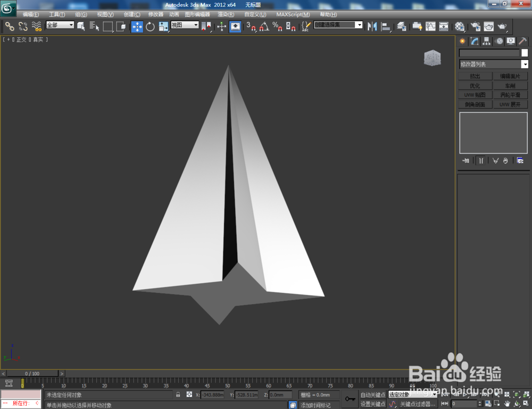532x409 pixels.
Task: Switch to the Hierarchy panel tab
Action: click(x=487, y=41)
